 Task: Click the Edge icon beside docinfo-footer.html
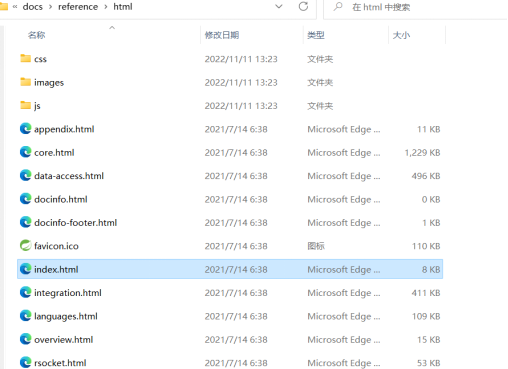[x=25, y=222]
